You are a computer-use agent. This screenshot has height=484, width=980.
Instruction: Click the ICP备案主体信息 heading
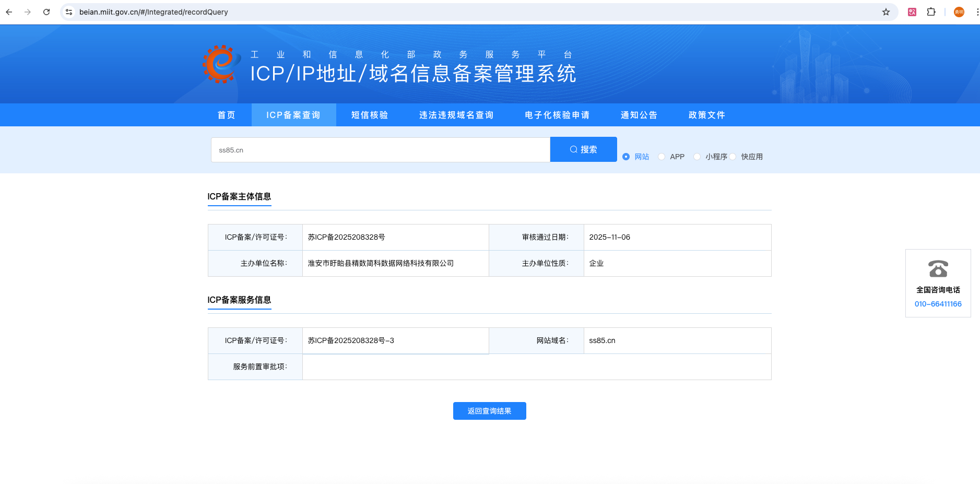click(239, 196)
